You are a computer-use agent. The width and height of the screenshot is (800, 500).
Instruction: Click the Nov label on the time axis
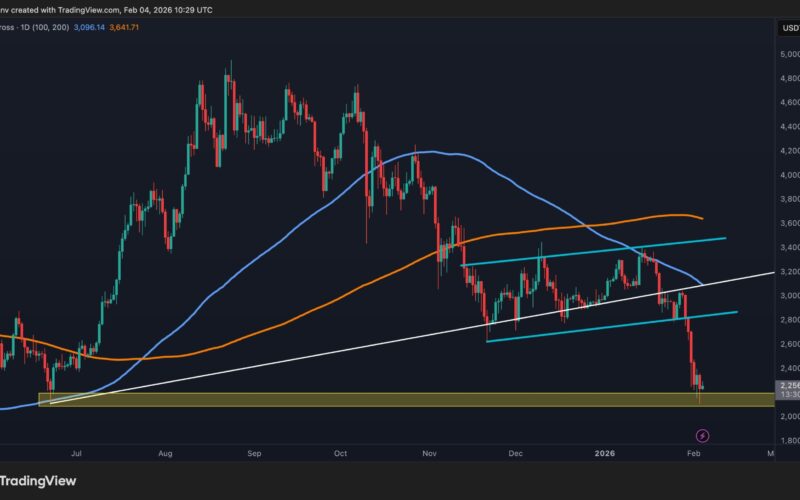point(430,453)
